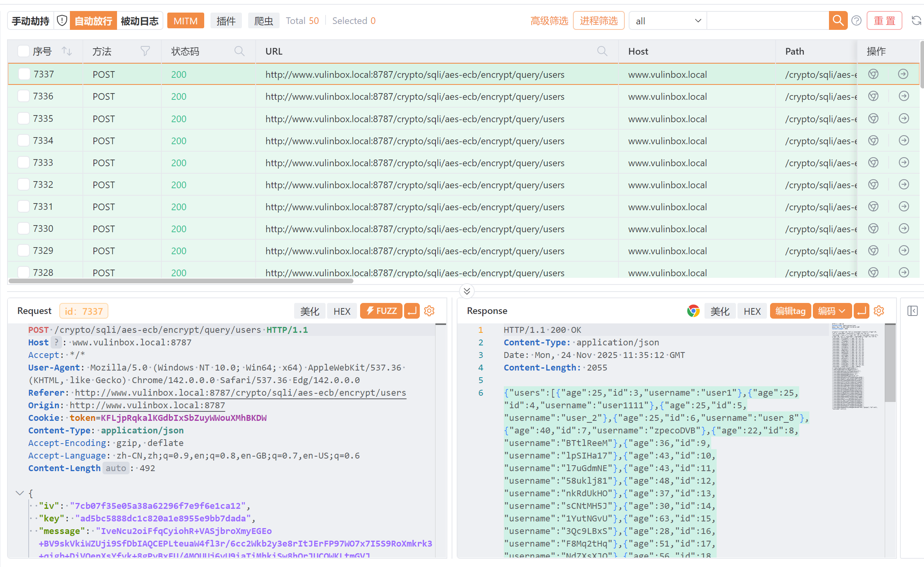Open Request panel settings gear
This screenshot has width=924, height=567.
point(429,311)
